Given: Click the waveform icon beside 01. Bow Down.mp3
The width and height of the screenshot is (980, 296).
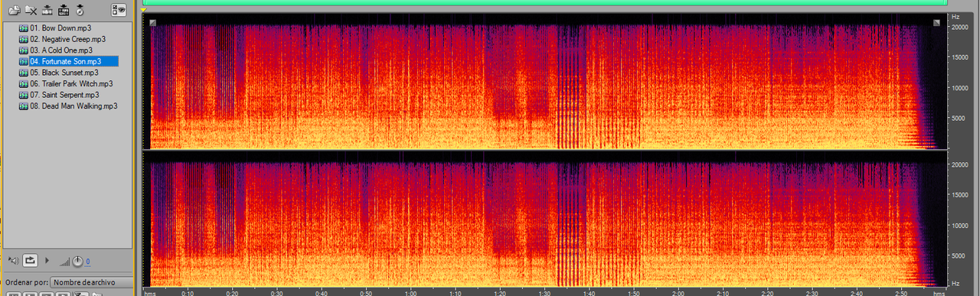Looking at the screenshot, I should pyautogui.click(x=23, y=28).
